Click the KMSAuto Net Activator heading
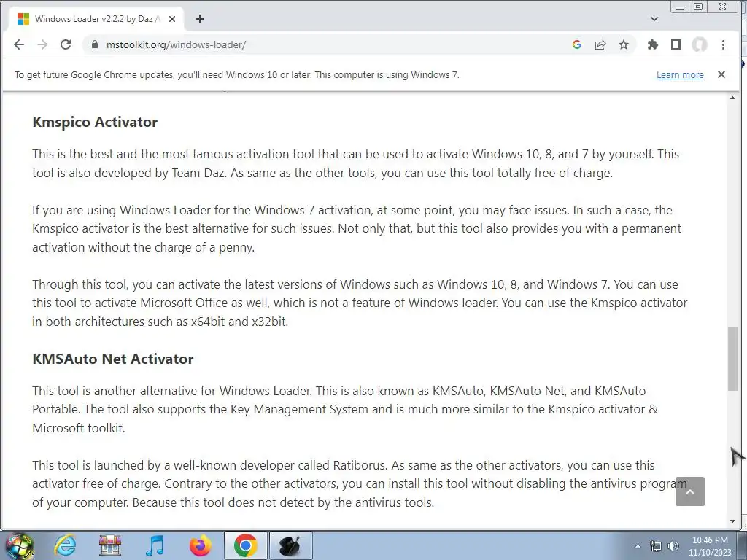The image size is (747, 560). coord(113,359)
